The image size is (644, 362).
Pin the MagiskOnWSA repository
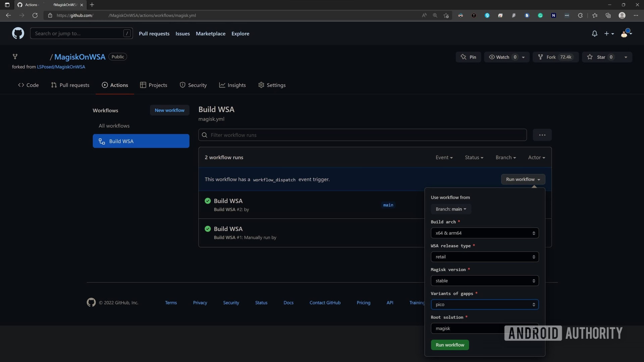click(468, 57)
